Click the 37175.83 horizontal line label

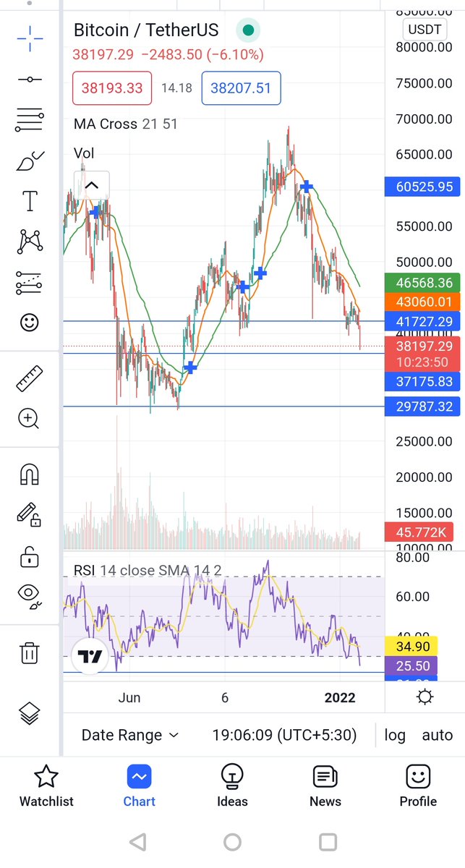(425, 381)
